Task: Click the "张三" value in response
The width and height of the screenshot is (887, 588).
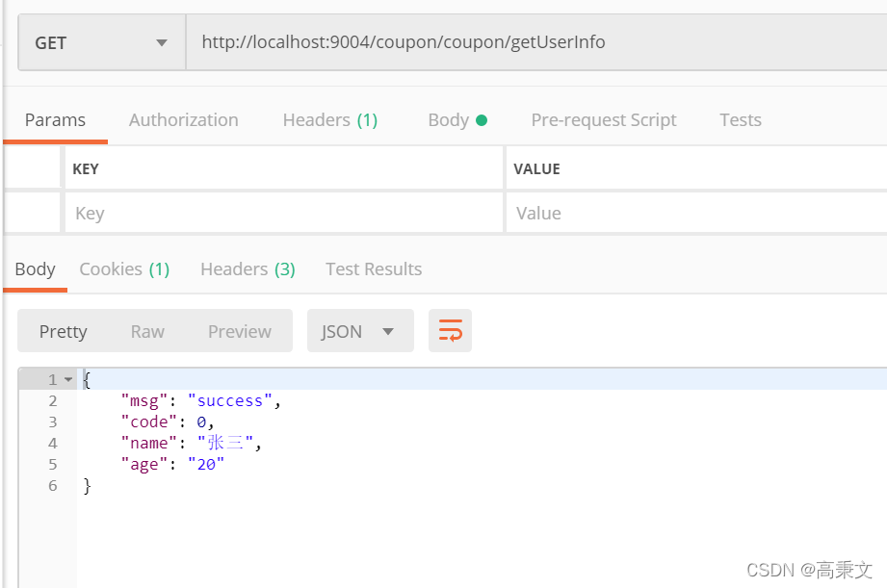Action: point(225,443)
